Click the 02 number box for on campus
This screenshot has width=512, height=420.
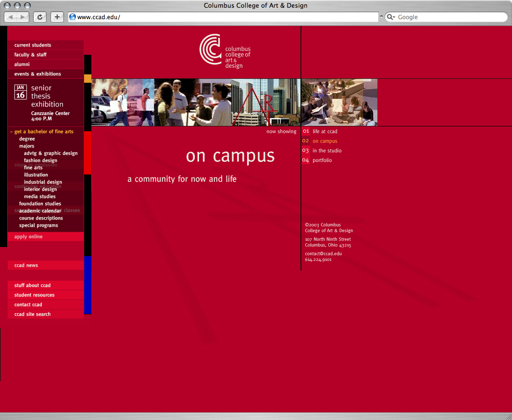click(x=306, y=141)
